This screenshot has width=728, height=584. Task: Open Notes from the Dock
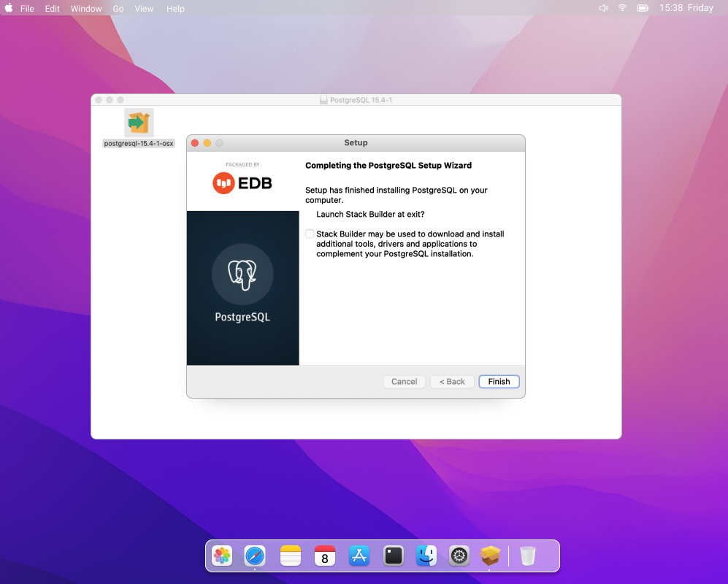(x=290, y=556)
